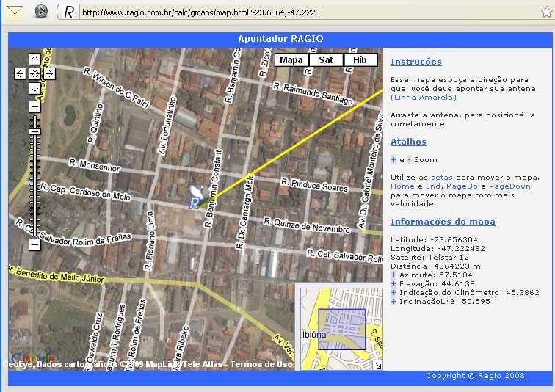555x392 pixels.
Task: Click the browser URL address field
Action: pos(308,12)
